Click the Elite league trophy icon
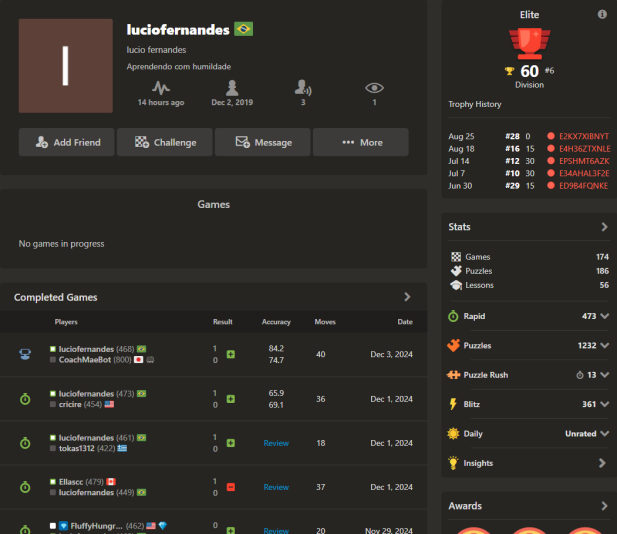617x534 pixels. pyautogui.click(x=529, y=43)
